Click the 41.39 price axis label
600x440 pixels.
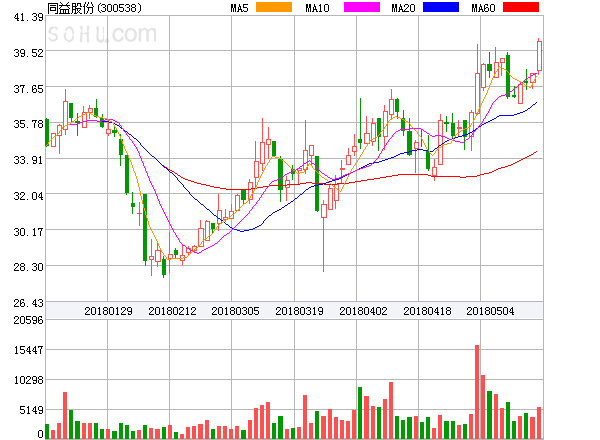coord(28,17)
